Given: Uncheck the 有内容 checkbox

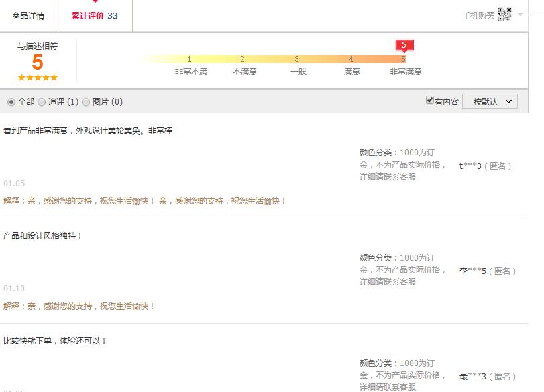Looking at the screenshot, I should click(430, 101).
